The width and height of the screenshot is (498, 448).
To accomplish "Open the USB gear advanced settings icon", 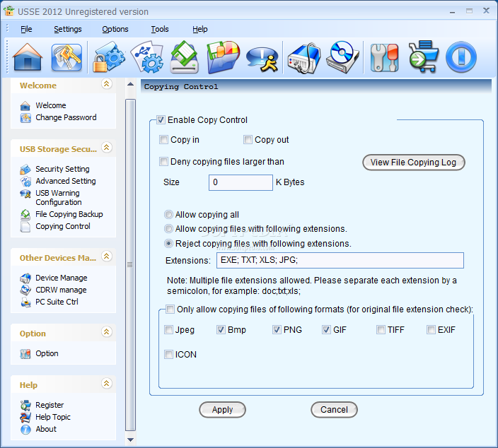I will (x=148, y=57).
